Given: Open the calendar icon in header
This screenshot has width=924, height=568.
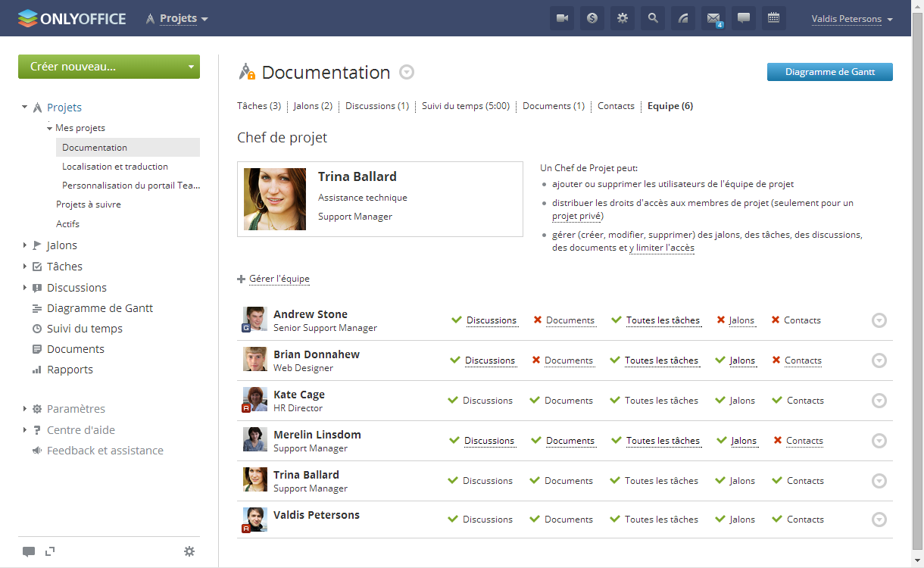Looking at the screenshot, I should (x=774, y=18).
